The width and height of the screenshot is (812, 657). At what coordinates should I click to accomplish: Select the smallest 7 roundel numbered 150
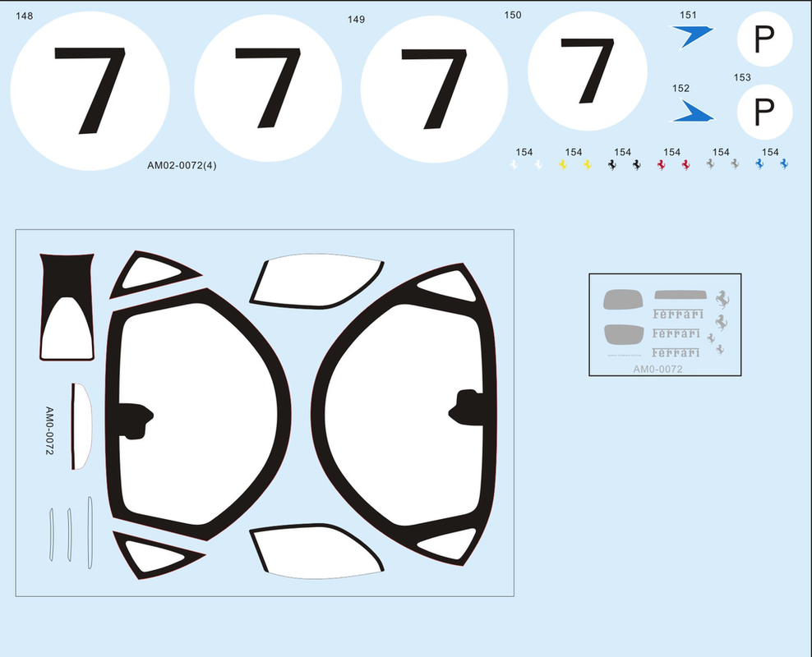pos(588,71)
